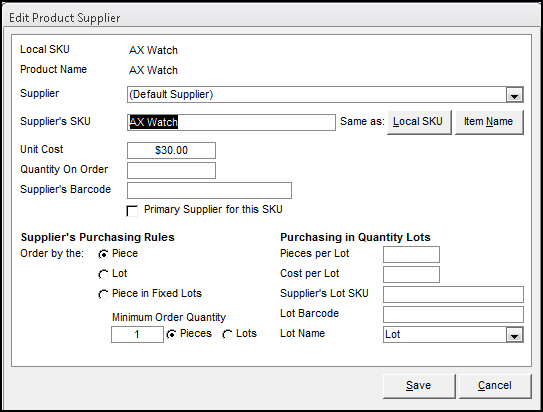Click the Item Name button

[489, 122]
